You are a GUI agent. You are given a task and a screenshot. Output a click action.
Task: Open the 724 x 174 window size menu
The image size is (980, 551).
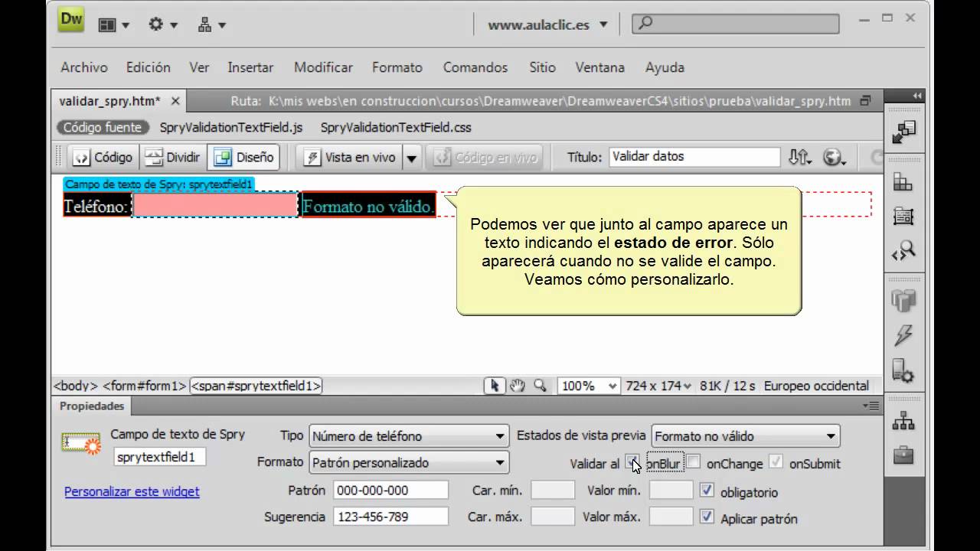[658, 386]
